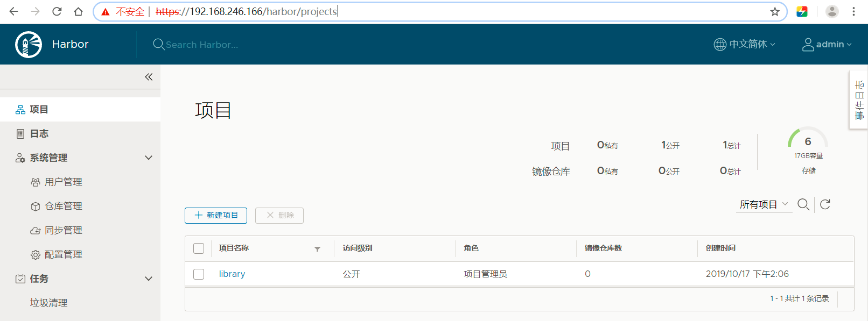Click the browser forward arrow
868x321 pixels.
36,11
